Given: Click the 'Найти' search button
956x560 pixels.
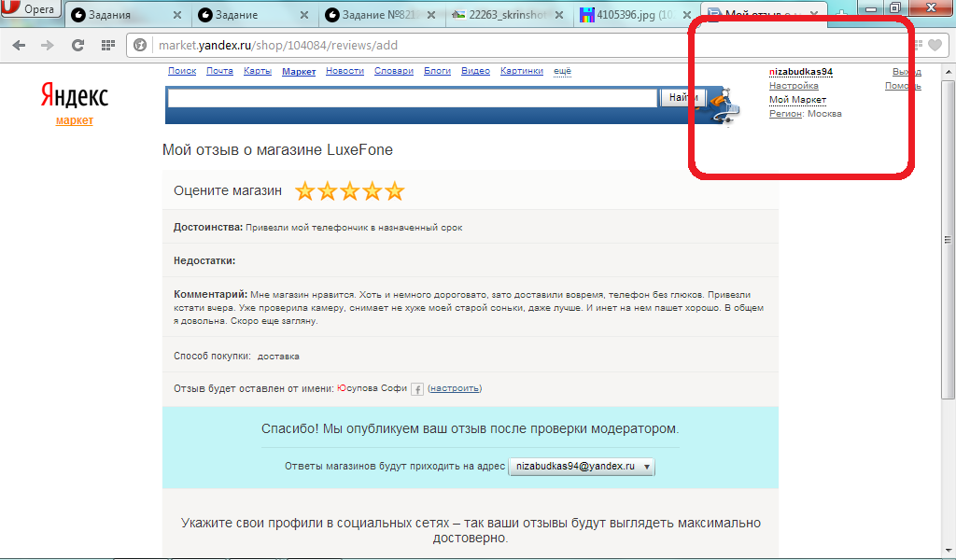Looking at the screenshot, I should pos(682,97).
